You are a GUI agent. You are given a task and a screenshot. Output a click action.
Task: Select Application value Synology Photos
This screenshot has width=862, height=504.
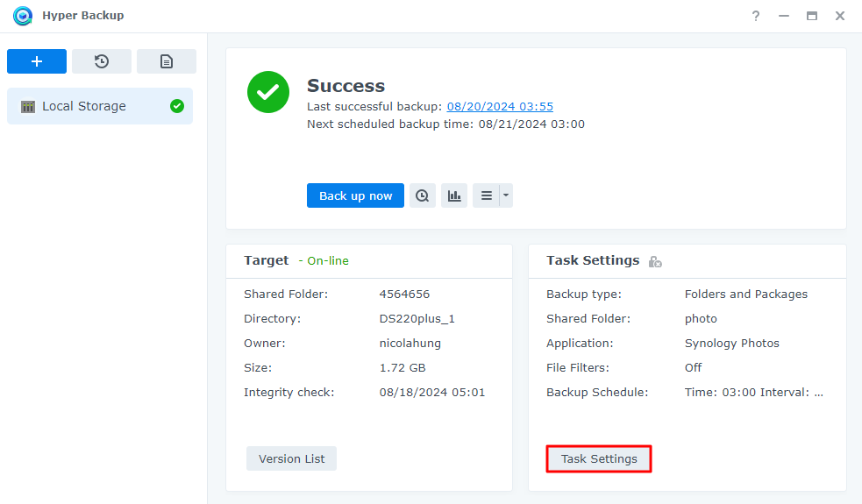tap(731, 344)
